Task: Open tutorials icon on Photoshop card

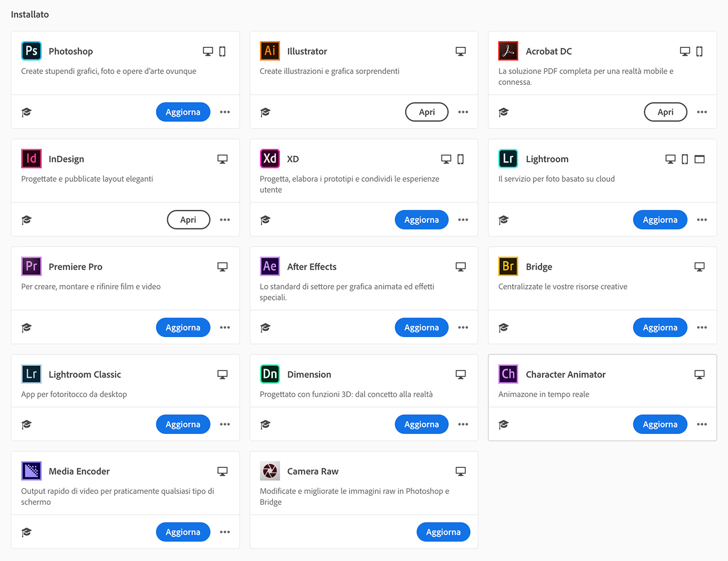Action: pos(27,112)
